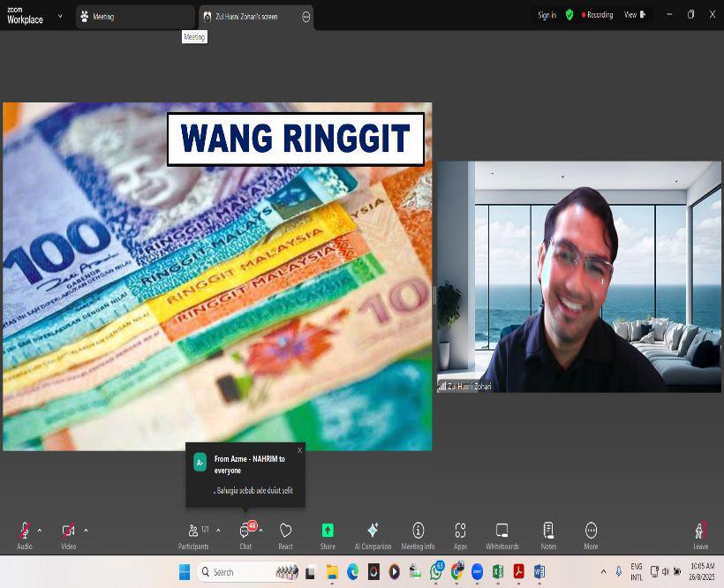Dismiss the chat notification from Azme
Screen dimensions: 724x588
coord(299,450)
